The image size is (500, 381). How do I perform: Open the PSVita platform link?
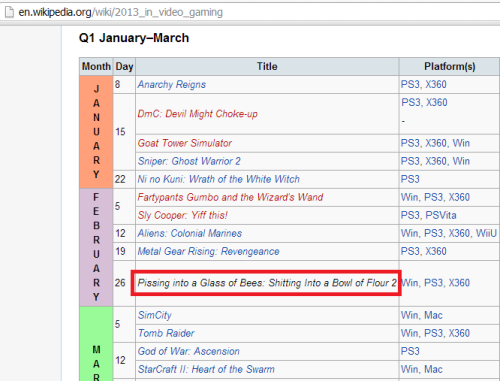[x=441, y=215]
